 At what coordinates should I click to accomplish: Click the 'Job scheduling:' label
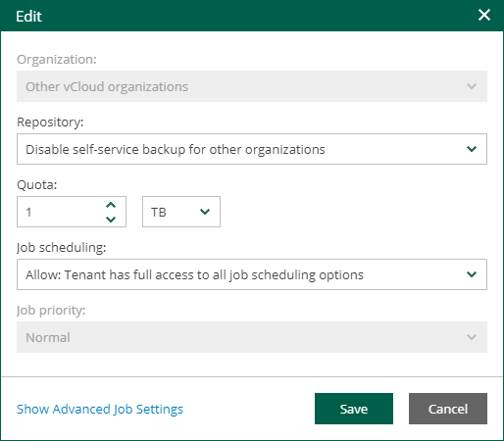(62, 248)
